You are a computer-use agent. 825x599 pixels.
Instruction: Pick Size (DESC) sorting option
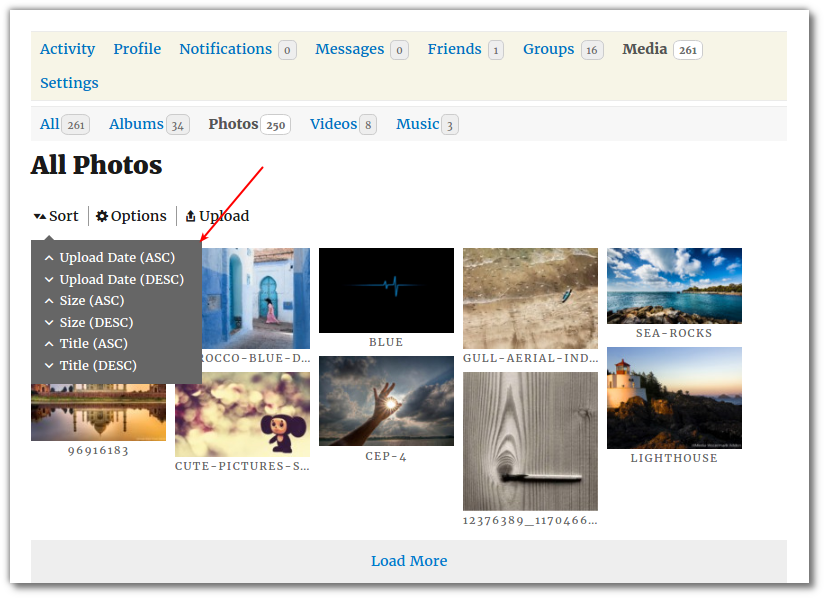coord(95,323)
